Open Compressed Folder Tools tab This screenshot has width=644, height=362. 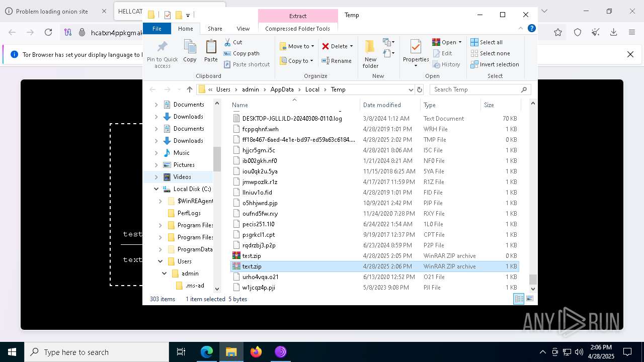point(298,29)
